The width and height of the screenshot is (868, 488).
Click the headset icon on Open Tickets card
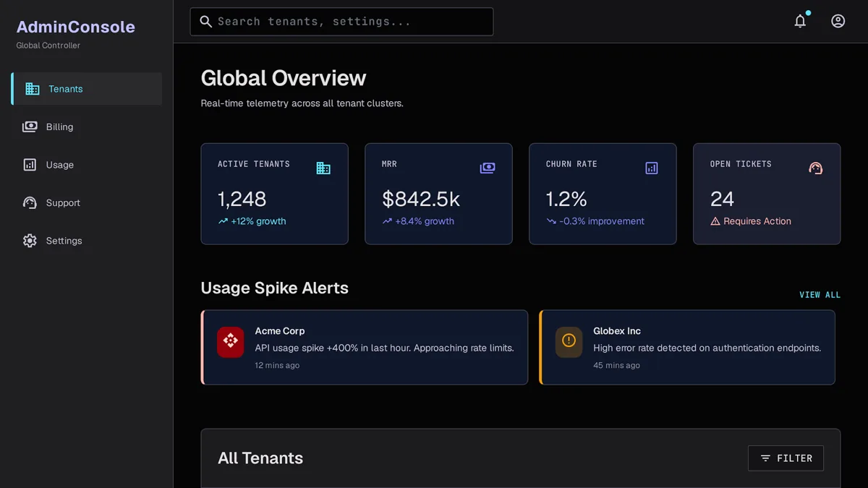click(x=816, y=168)
